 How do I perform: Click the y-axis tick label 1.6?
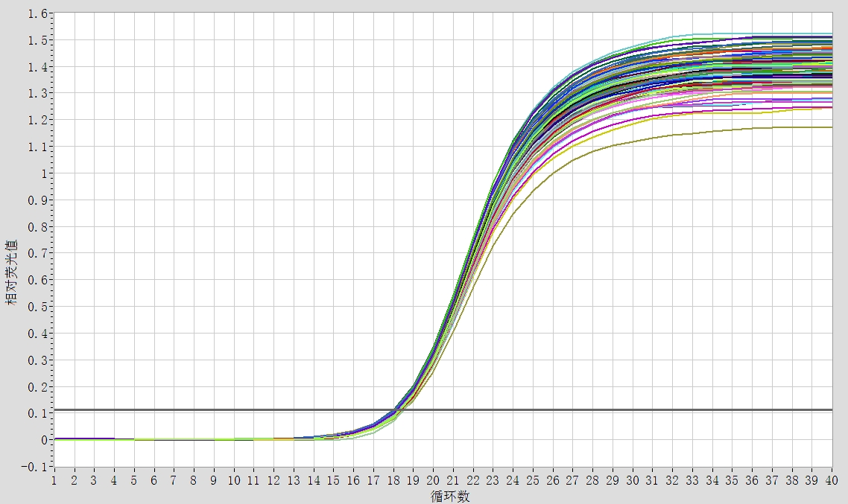pyautogui.click(x=37, y=13)
